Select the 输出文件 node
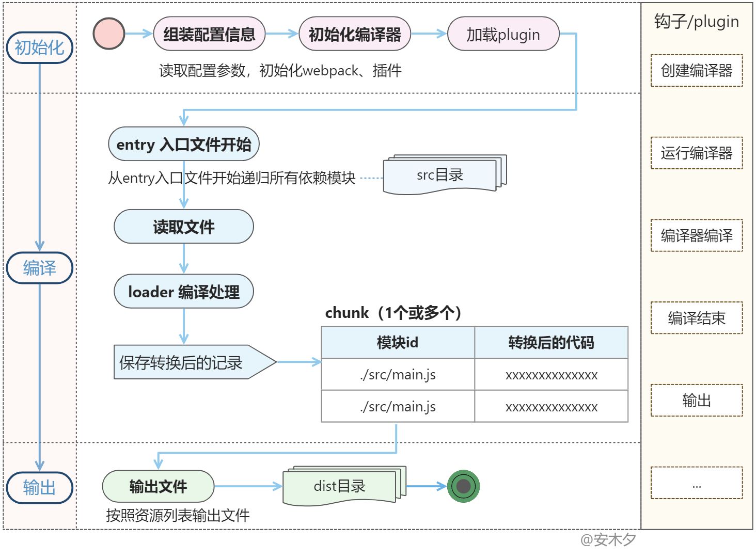 coord(158,486)
